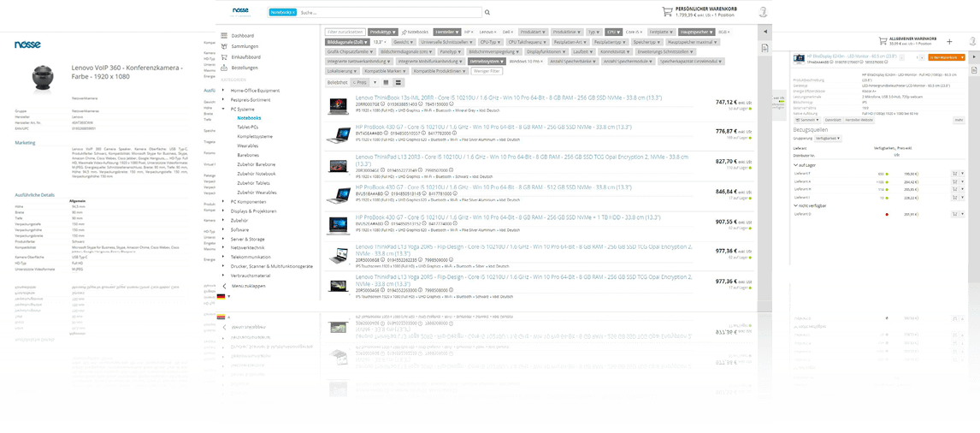Sort results by Preis
Image resolution: width=980 pixels, height=433 pixels.
tap(361, 83)
